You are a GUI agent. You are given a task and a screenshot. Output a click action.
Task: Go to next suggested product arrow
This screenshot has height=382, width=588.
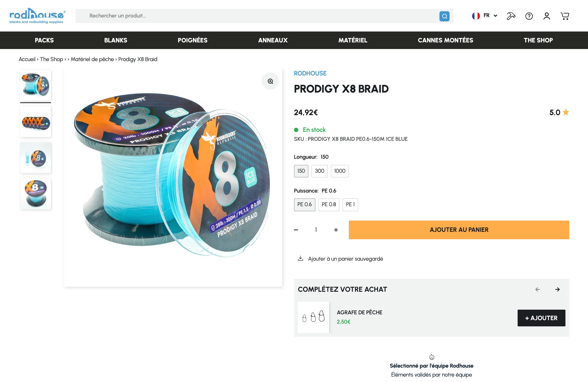click(557, 289)
